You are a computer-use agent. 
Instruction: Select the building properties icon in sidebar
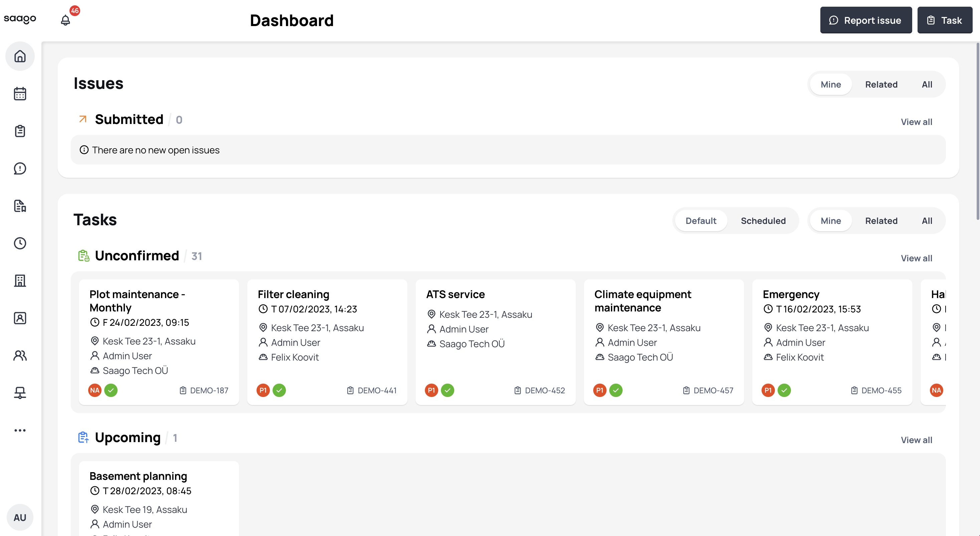click(x=20, y=281)
